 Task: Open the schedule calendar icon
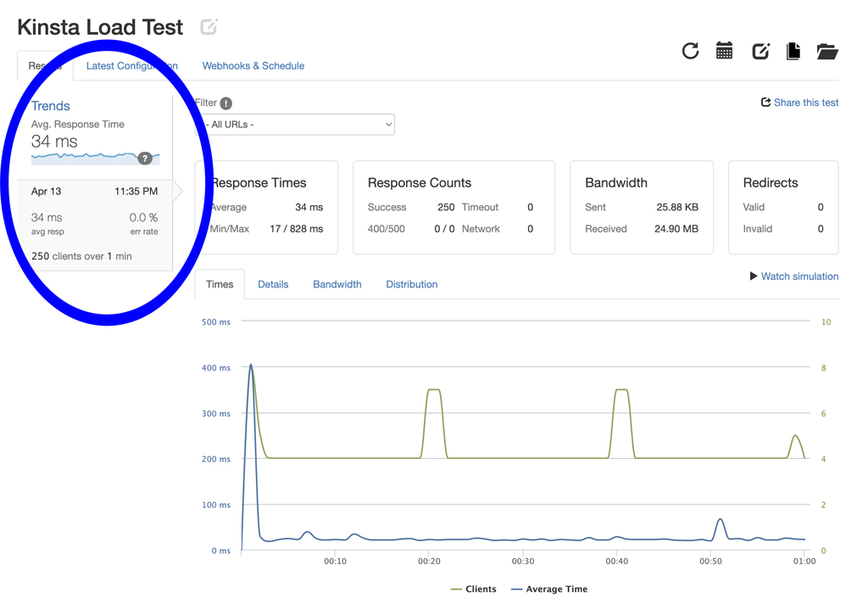tap(724, 51)
